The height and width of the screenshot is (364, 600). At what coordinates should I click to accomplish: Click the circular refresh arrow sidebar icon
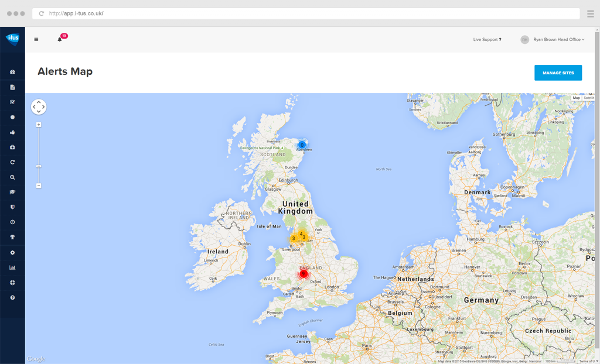pos(13,162)
